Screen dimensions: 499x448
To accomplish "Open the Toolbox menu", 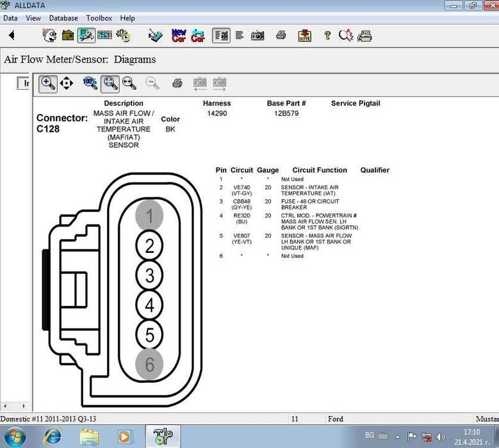I will [99, 19].
